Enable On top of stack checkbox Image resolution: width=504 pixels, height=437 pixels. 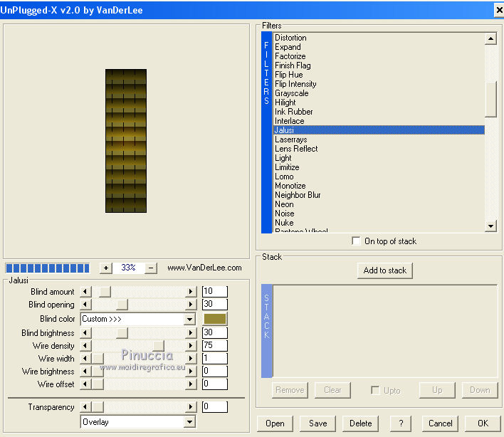click(x=356, y=241)
